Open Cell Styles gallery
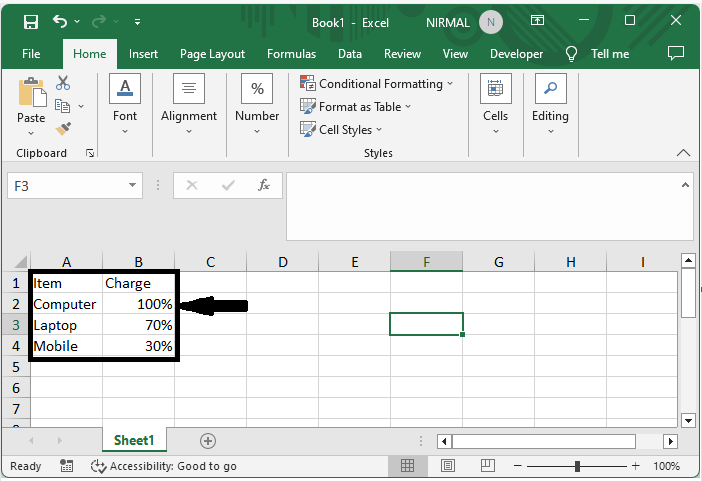This screenshot has width=702, height=481. pyautogui.click(x=341, y=130)
